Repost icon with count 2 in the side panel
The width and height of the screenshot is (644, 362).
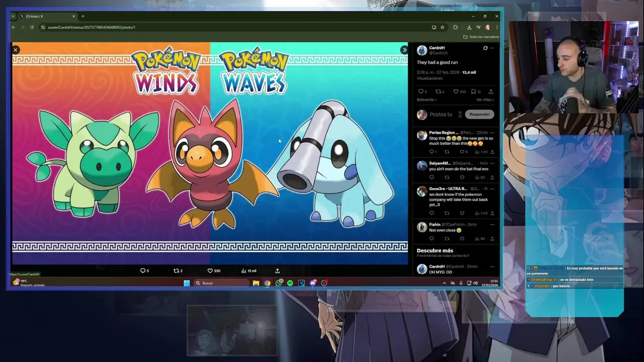point(438,92)
